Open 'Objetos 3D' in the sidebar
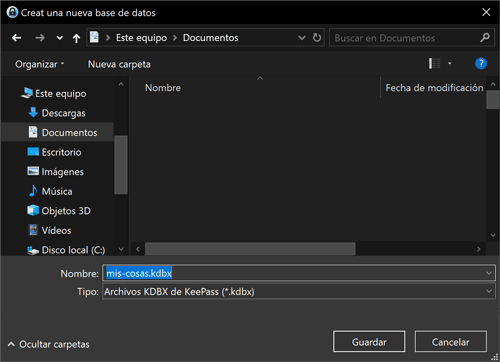 [x=66, y=211]
